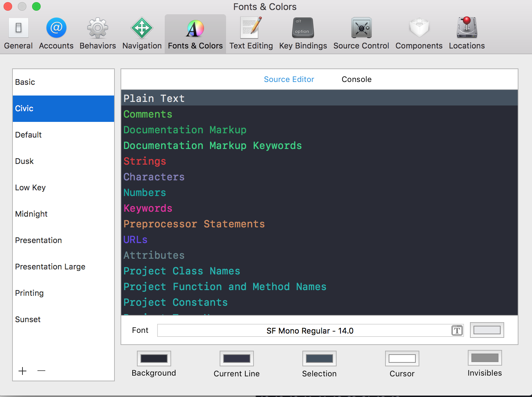Select the URLs syntax row
This screenshot has width=532, height=397.
pos(319,239)
